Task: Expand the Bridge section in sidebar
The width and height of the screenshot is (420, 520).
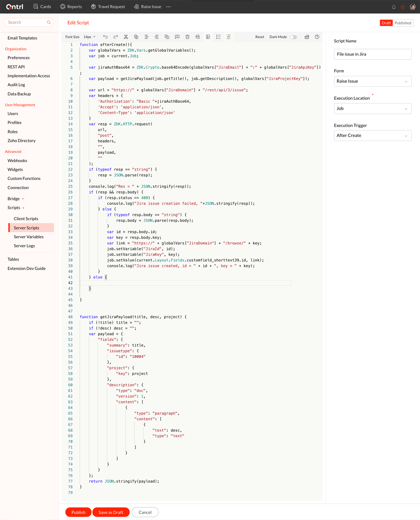Action: tap(15, 199)
